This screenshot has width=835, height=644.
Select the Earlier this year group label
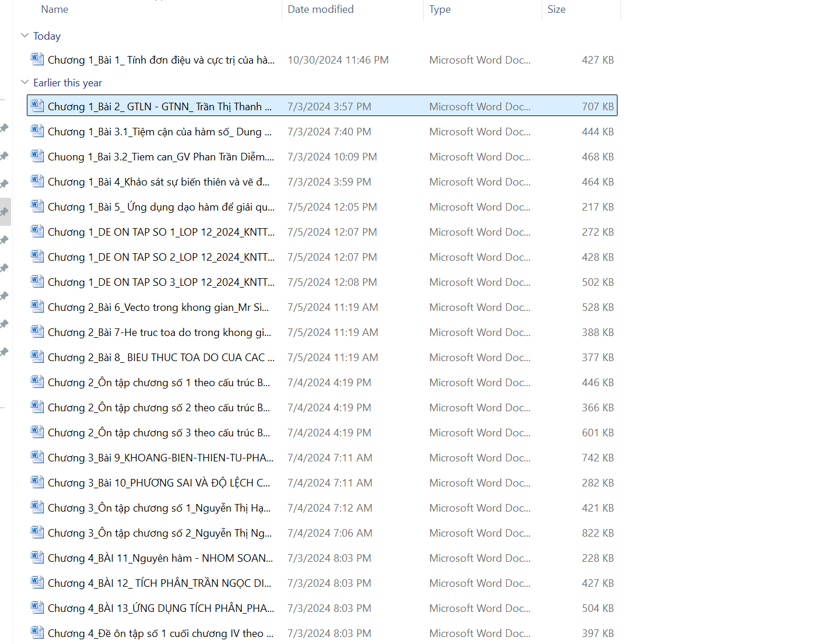click(68, 83)
